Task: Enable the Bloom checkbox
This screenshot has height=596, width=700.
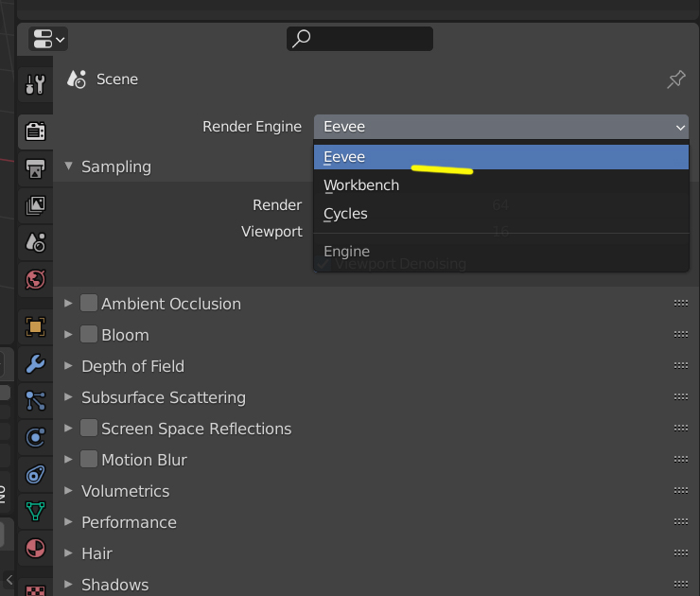Action: (89, 335)
